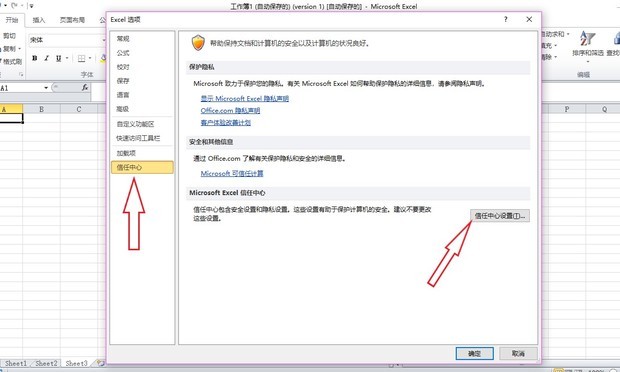This screenshot has width=620, height=372.
Task: Select 公式 Formulas options category
Action: coord(142,53)
